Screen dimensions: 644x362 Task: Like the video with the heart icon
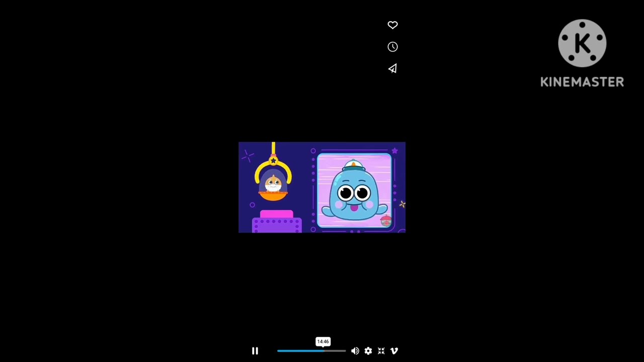(392, 25)
